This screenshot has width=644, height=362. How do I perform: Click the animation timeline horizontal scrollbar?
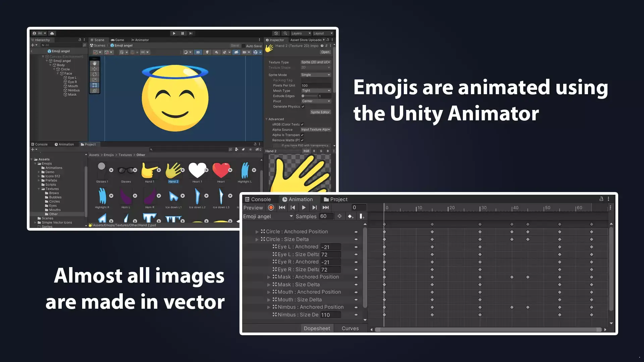[488, 330]
